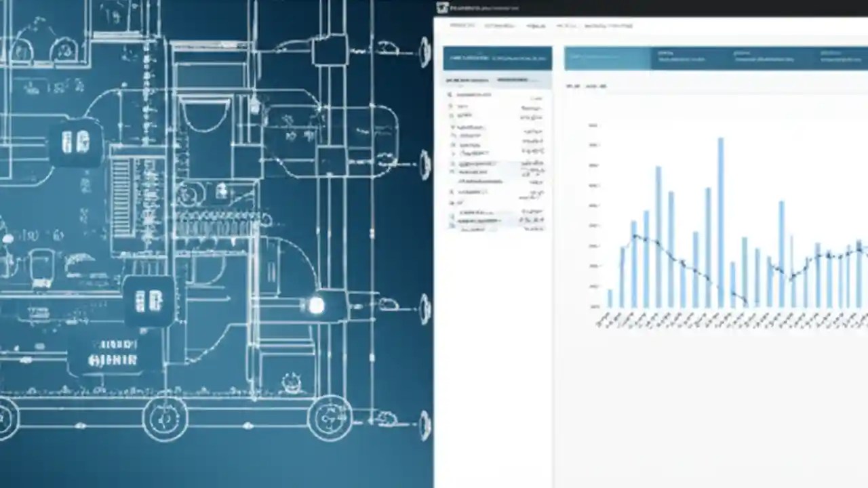Click the back arrow icon in the top toolbar
The width and height of the screenshot is (868, 488).
point(559,26)
